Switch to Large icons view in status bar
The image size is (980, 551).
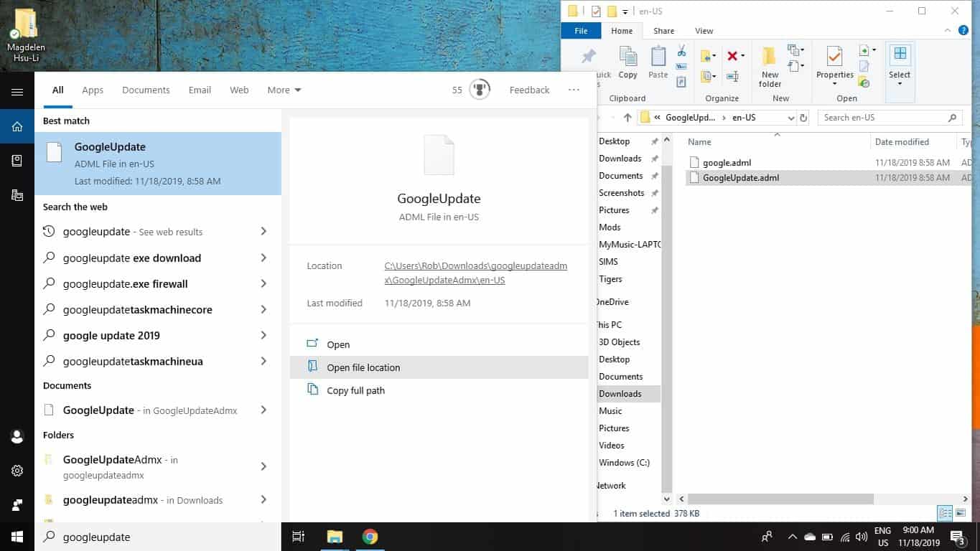(961, 513)
